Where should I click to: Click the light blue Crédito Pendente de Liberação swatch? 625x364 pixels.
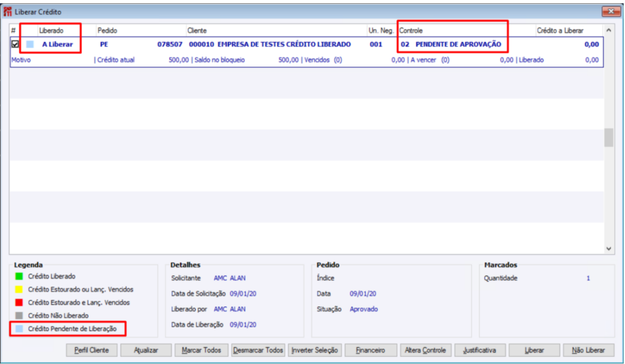point(19,329)
